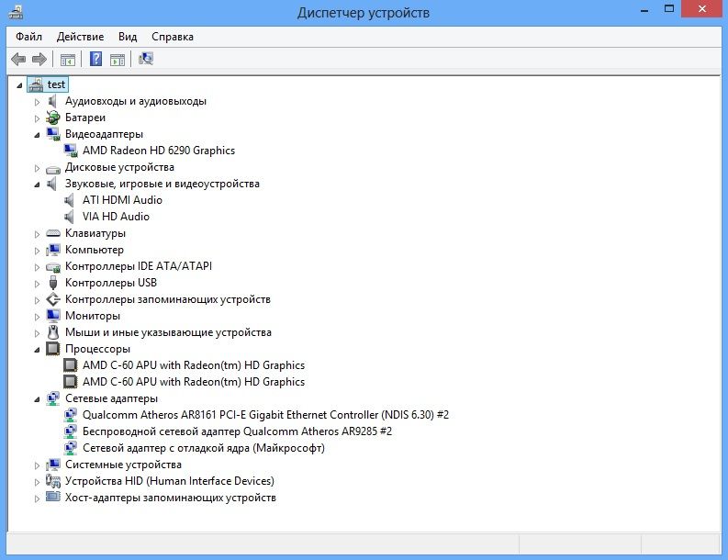Close the Диспетчер устройств window
728x560 pixels.
tap(702, 9)
